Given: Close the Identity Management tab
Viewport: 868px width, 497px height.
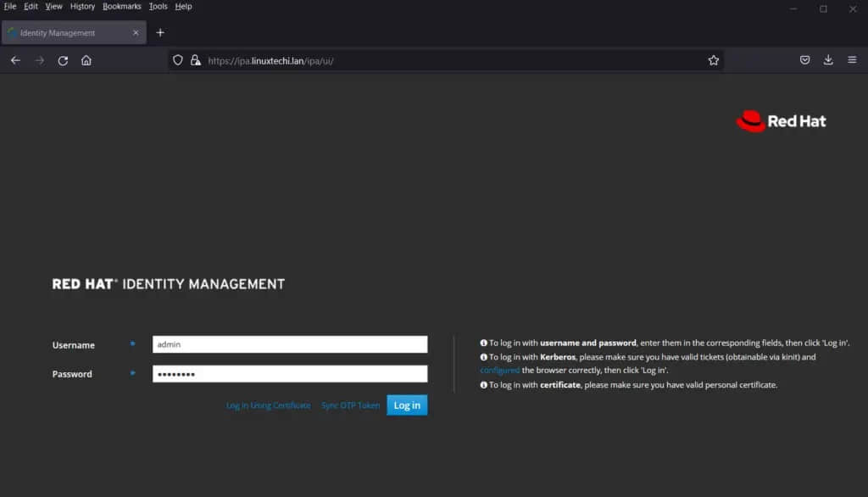Looking at the screenshot, I should click(x=136, y=33).
